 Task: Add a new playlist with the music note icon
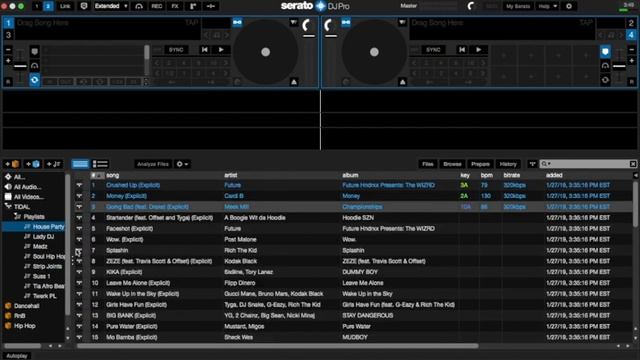coord(53,164)
